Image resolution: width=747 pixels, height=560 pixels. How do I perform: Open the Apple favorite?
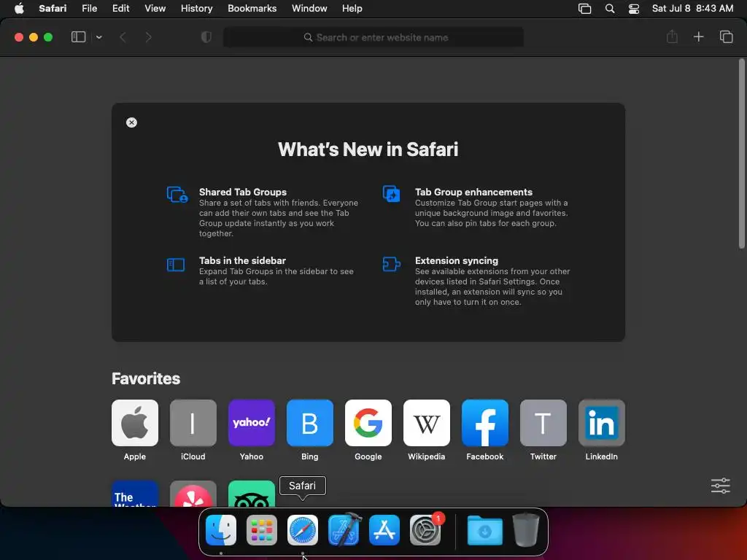[x=135, y=423]
